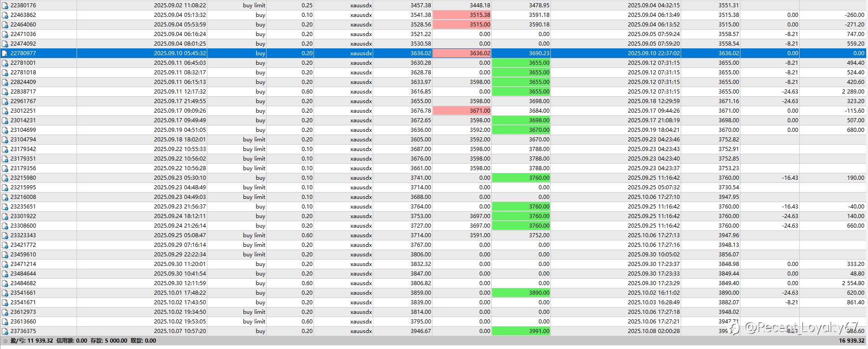Select close price 3730.54
The image size is (868, 349).
(x=729, y=188)
